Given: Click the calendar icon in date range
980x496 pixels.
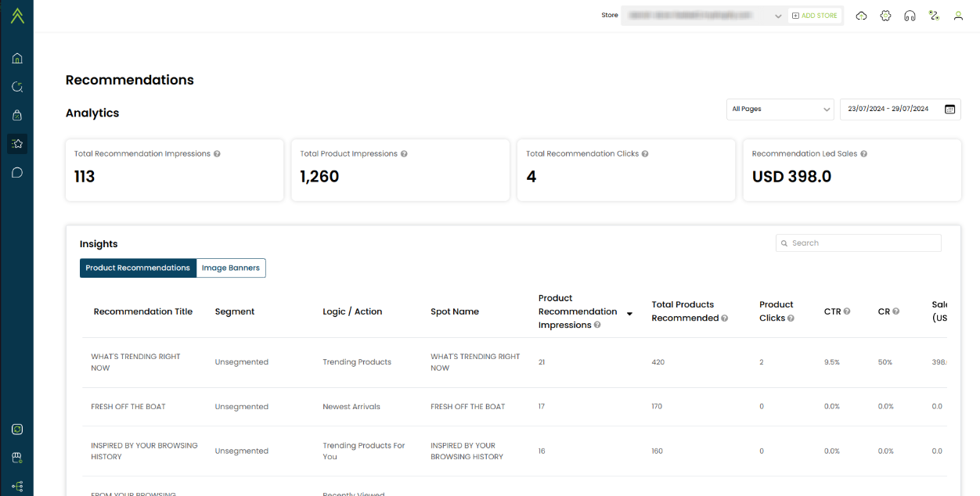Looking at the screenshot, I should pos(949,110).
